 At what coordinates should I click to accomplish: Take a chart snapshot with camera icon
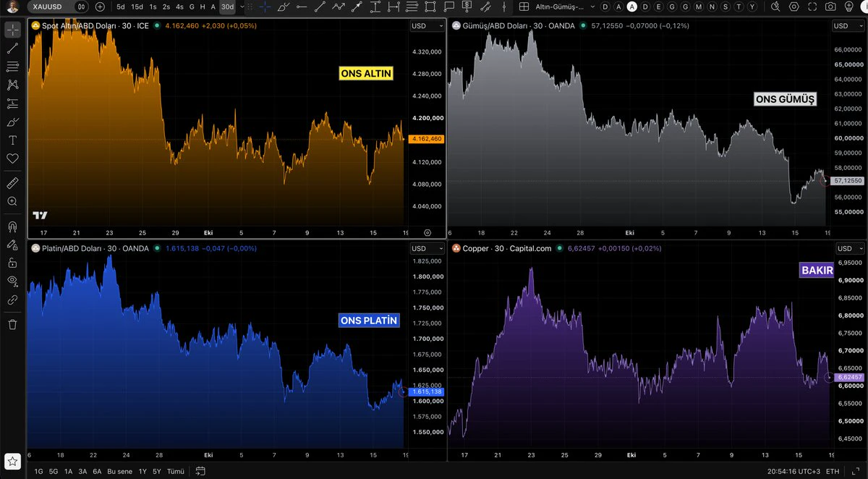(x=830, y=7)
